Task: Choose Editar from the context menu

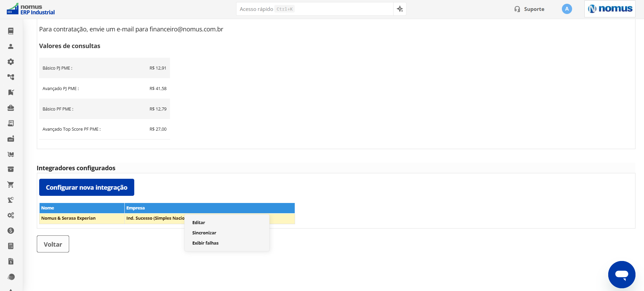Action: pyautogui.click(x=199, y=222)
